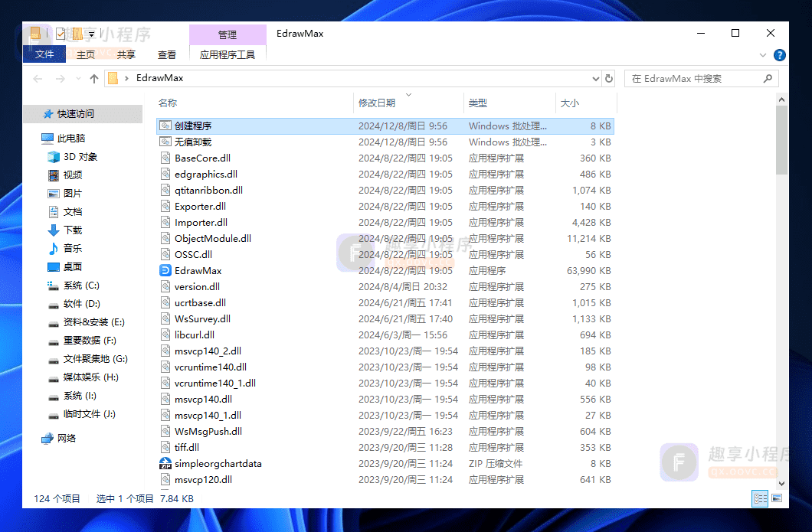The width and height of the screenshot is (812, 532).
Task: Open drive 临时文件 (J:)
Action: click(x=82, y=414)
